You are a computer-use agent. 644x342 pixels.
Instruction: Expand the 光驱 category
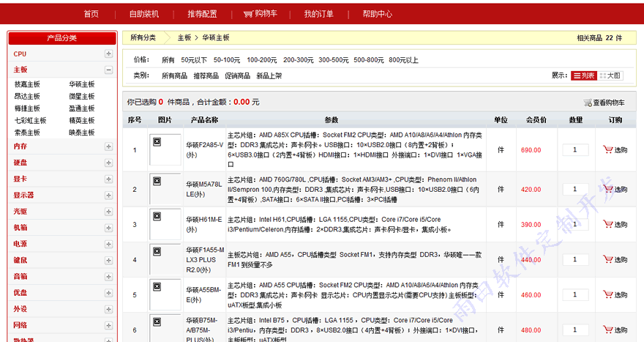[x=108, y=212]
